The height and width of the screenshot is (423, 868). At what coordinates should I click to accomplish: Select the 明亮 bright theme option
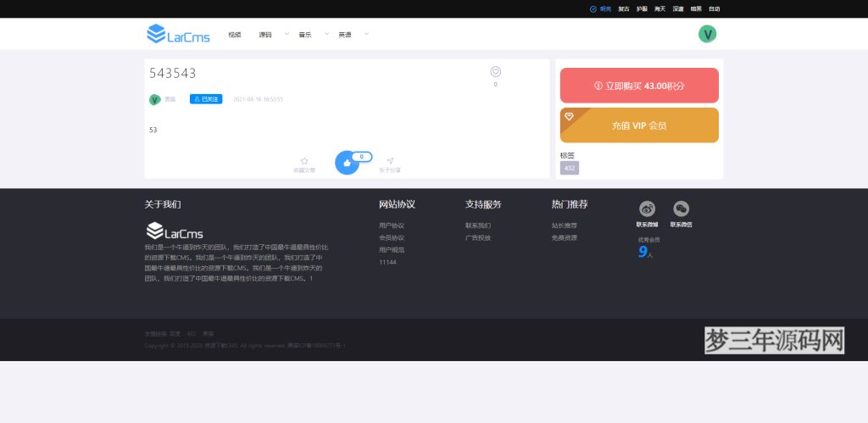(x=601, y=8)
